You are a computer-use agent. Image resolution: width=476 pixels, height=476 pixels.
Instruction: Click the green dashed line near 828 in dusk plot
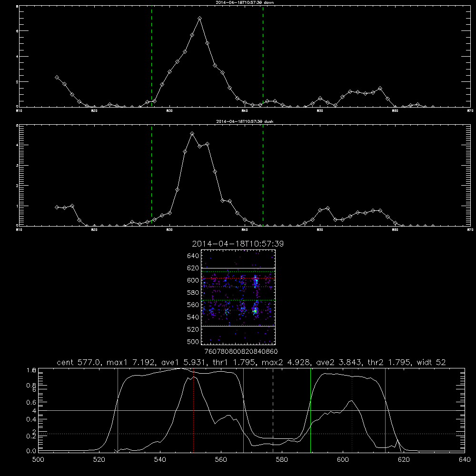[x=151, y=175]
